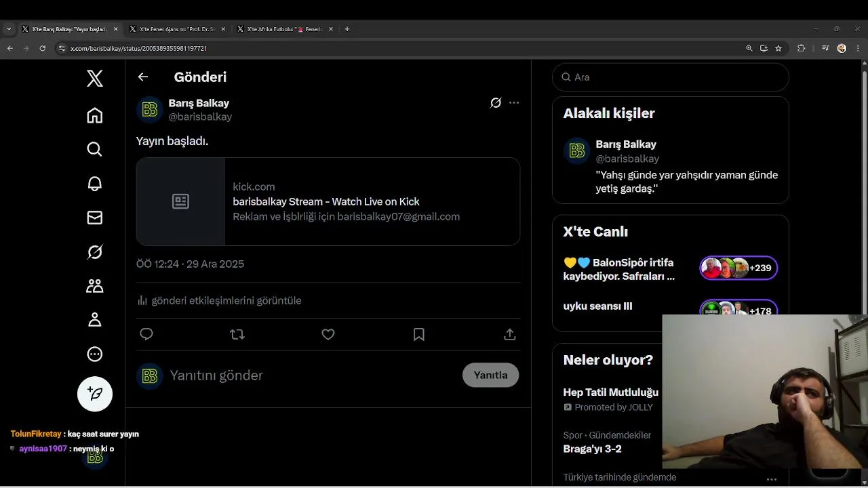Click the trend three-dot options at bottom
Screen dimensions: 868x488
[x=772, y=479]
